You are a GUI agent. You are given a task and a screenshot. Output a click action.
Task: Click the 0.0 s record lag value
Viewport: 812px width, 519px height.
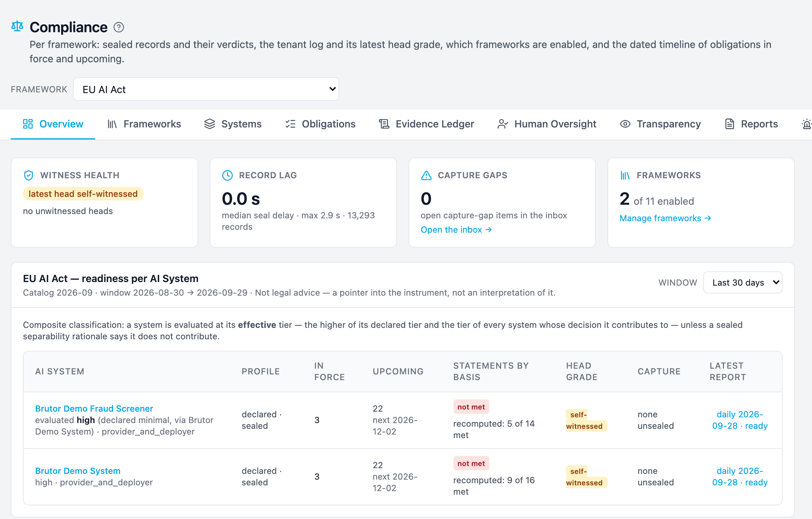point(241,199)
